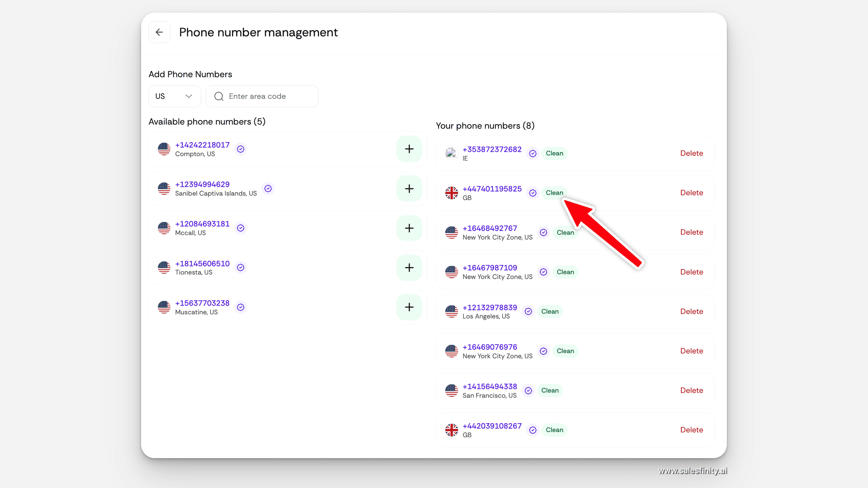Click plus button for Mccall number

point(409,228)
